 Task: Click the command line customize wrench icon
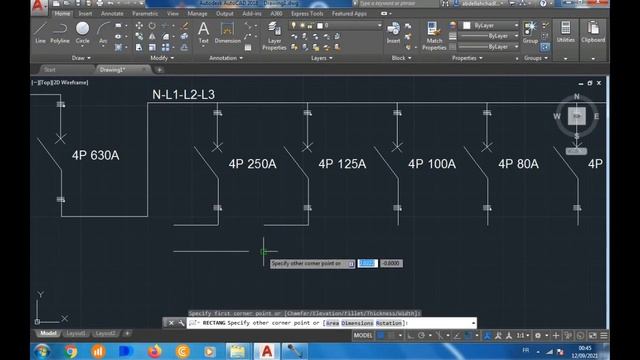click(x=181, y=323)
